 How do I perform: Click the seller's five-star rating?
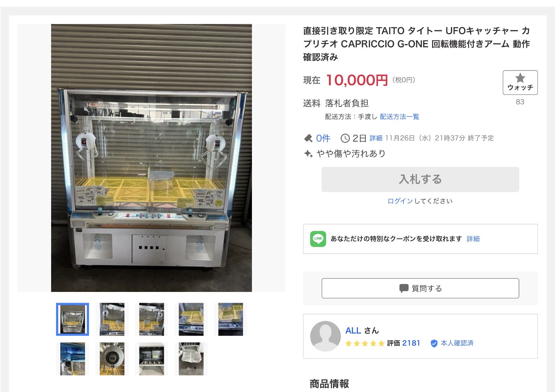[365, 343]
